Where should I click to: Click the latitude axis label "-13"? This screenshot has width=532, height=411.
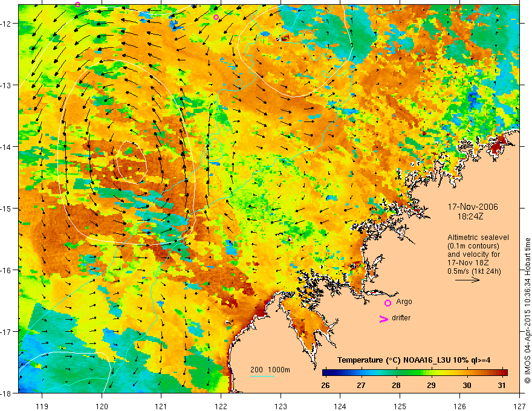(x=6, y=85)
